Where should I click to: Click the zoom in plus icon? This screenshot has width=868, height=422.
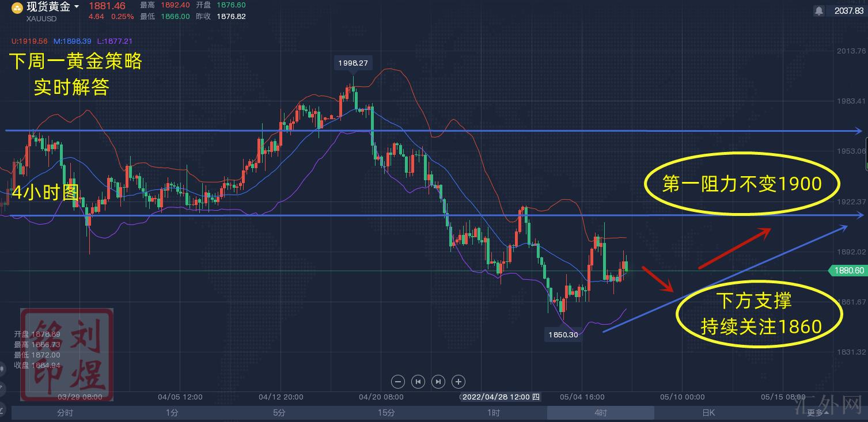(x=458, y=381)
